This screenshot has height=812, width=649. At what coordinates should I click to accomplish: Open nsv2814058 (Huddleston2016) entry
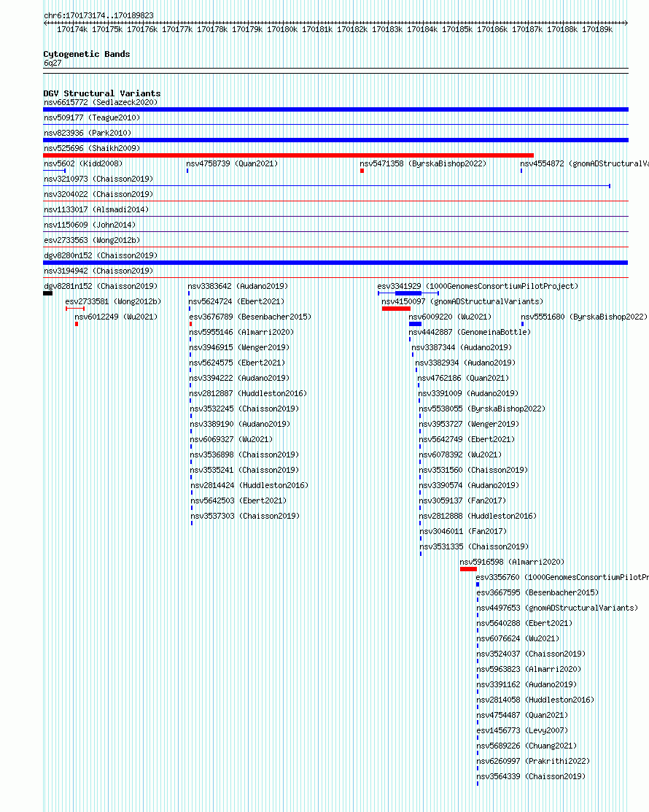(535, 700)
